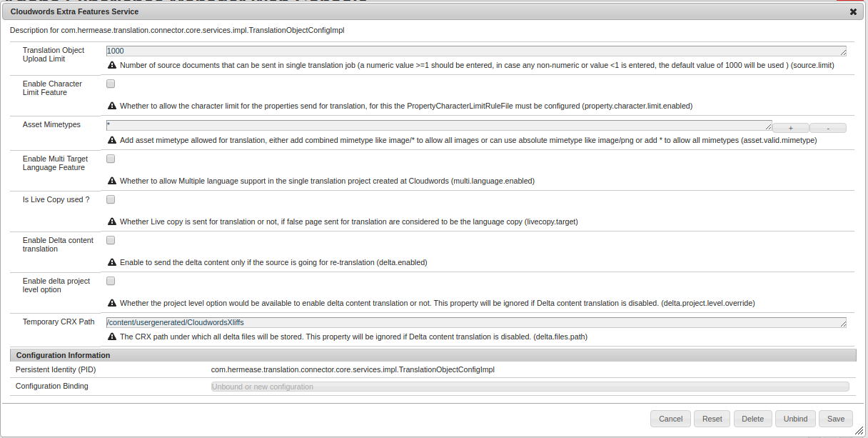Image resolution: width=868 pixels, height=438 pixels.
Task: Check the Is Live Copy used box
Action: pyautogui.click(x=111, y=199)
